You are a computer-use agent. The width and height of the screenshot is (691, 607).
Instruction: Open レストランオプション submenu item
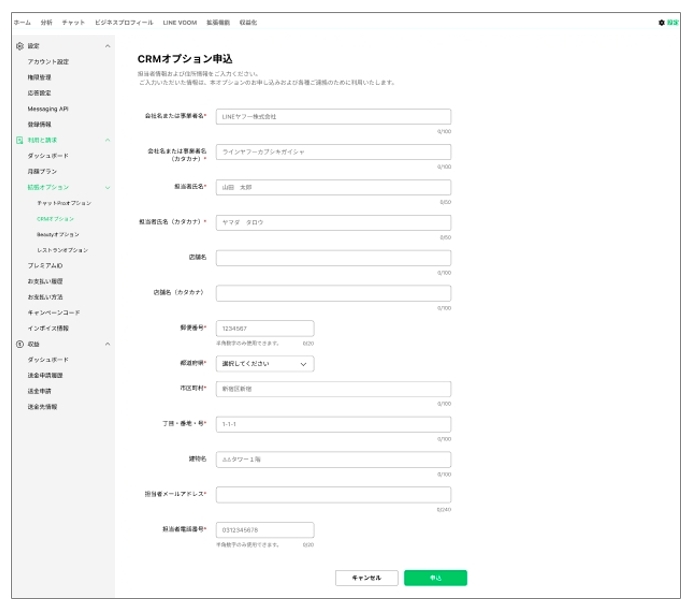click(x=63, y=250)
